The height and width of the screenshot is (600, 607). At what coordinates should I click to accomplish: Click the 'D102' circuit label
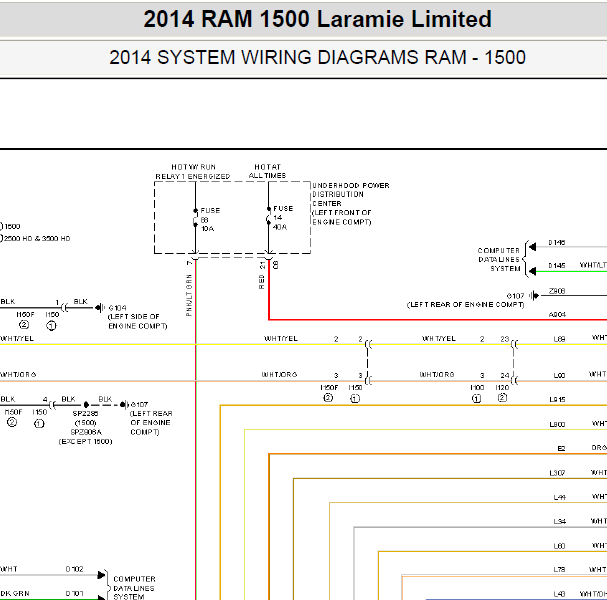click(x=74, y=569)
